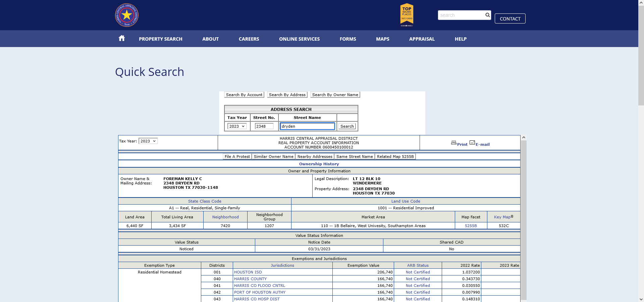Image resolution: width=644 pixels, height=302 pixels.
Task: Open the CAREERS menu
Action: [x=249, y=39]
